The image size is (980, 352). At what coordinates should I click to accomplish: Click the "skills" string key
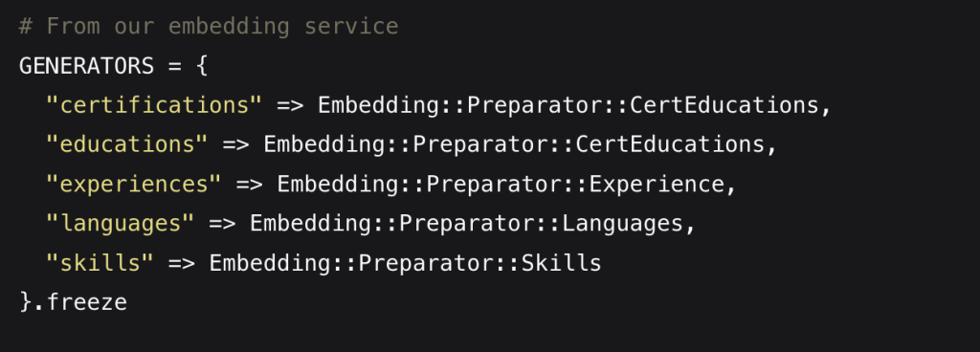coord(100,263)
